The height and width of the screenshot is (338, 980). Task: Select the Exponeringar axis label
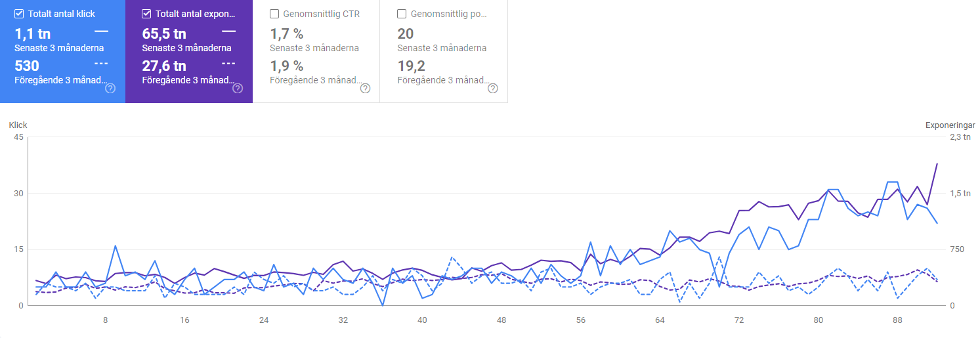pyautogui.click(x=950, y=125)
